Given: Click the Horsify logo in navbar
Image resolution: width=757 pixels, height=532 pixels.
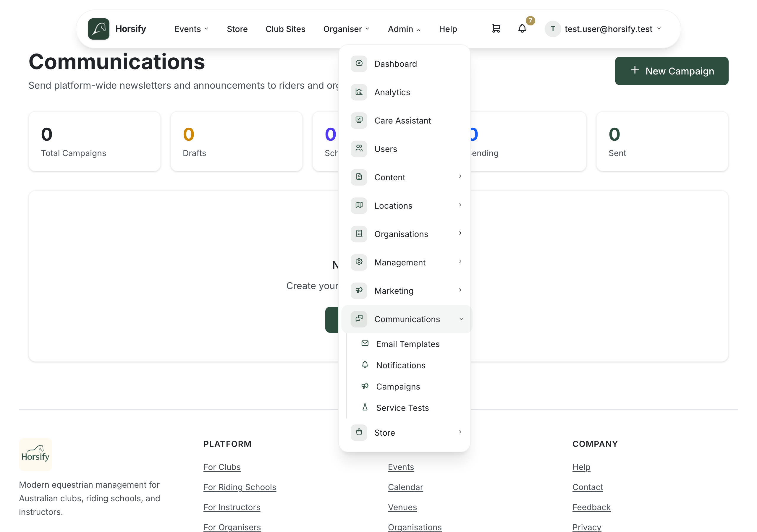Looking at the screenshot, I should [x=98, y=29].
